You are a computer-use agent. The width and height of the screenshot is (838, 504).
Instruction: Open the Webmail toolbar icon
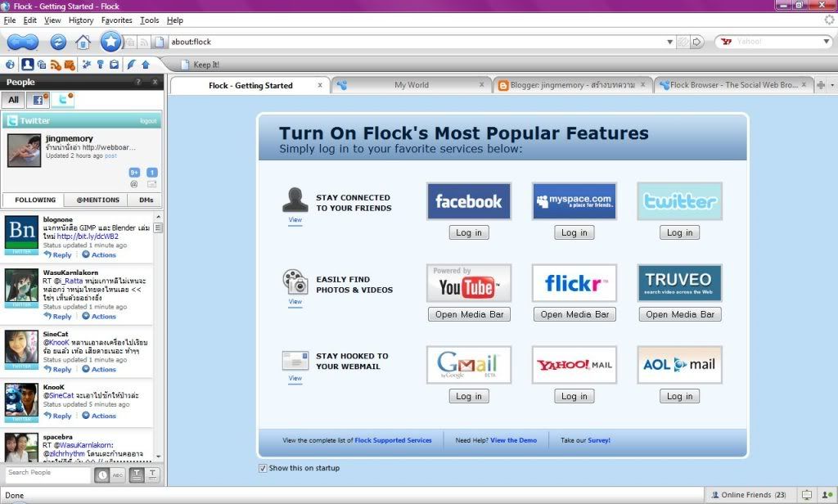pyautogui.click(x=70, y=65)
